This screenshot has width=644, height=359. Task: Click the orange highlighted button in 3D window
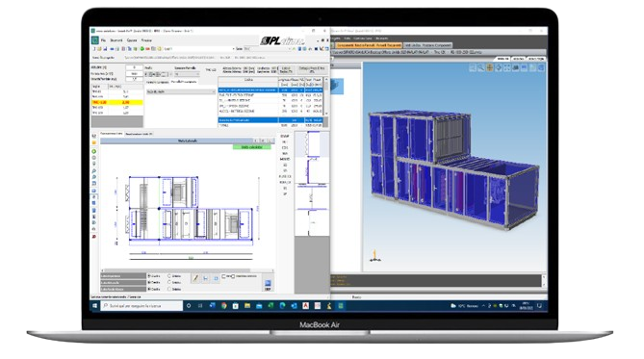[369, 45]
